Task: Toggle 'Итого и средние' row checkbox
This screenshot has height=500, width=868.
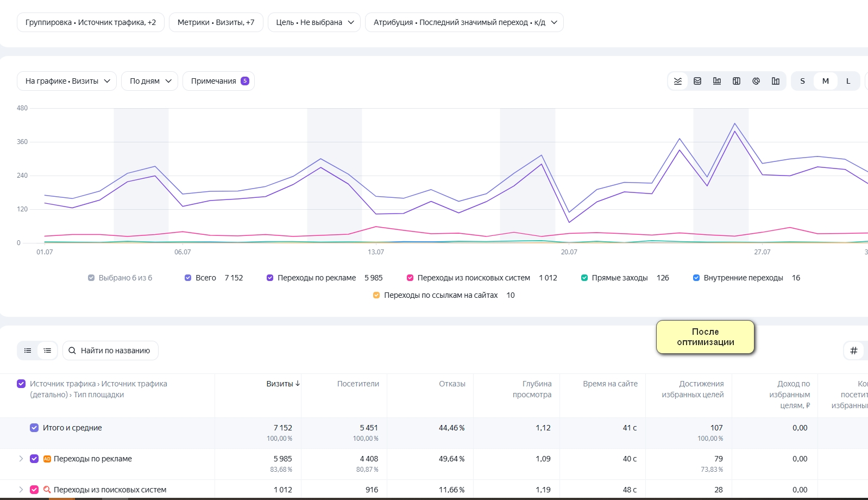Action: pyautogui.click(x=34, y=428)
